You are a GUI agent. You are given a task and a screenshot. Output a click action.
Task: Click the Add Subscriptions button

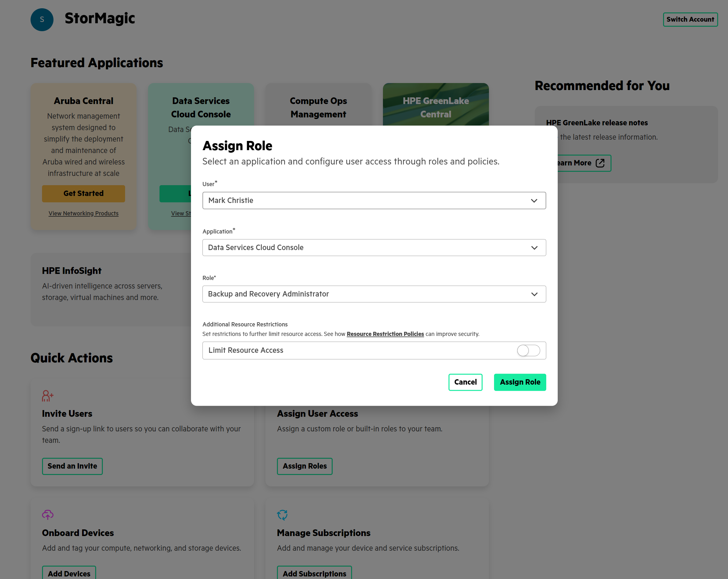[315, 573]
